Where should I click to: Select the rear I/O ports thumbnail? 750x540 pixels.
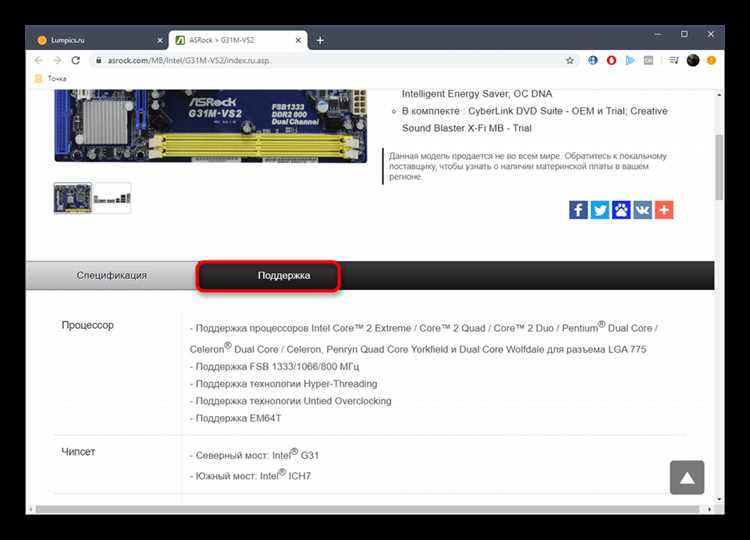coord(112,198)
